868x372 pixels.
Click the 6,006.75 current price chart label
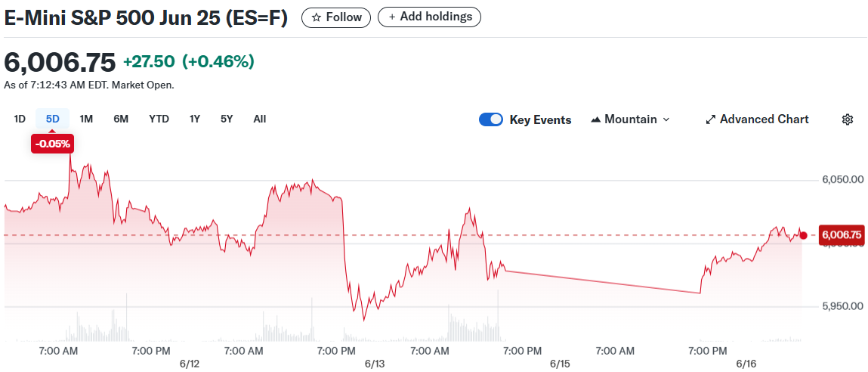click(842, 235)
